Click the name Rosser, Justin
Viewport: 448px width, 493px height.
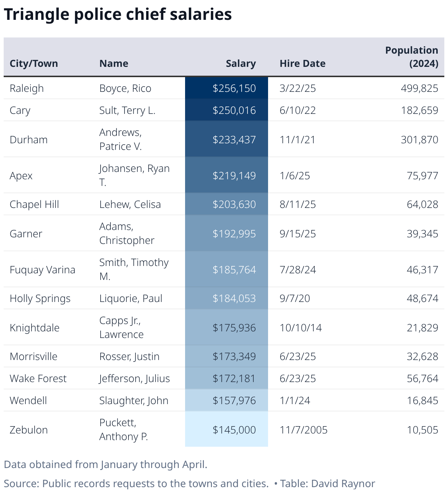129,356
